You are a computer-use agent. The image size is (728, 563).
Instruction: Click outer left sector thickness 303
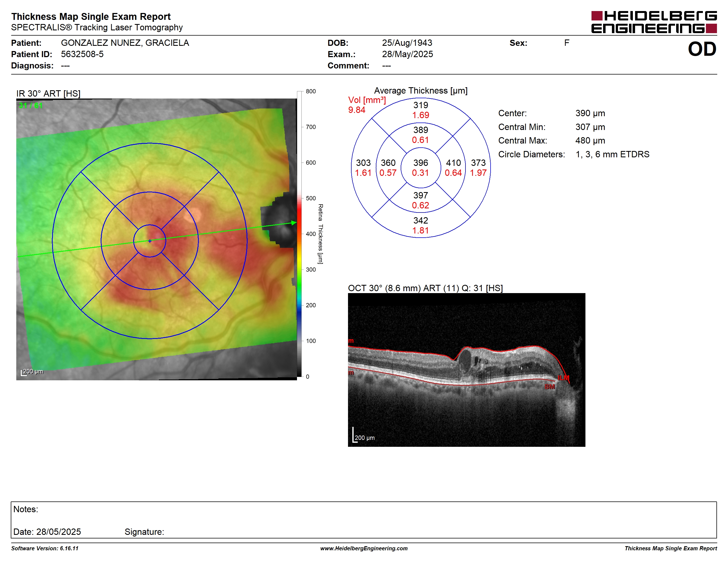363,163
